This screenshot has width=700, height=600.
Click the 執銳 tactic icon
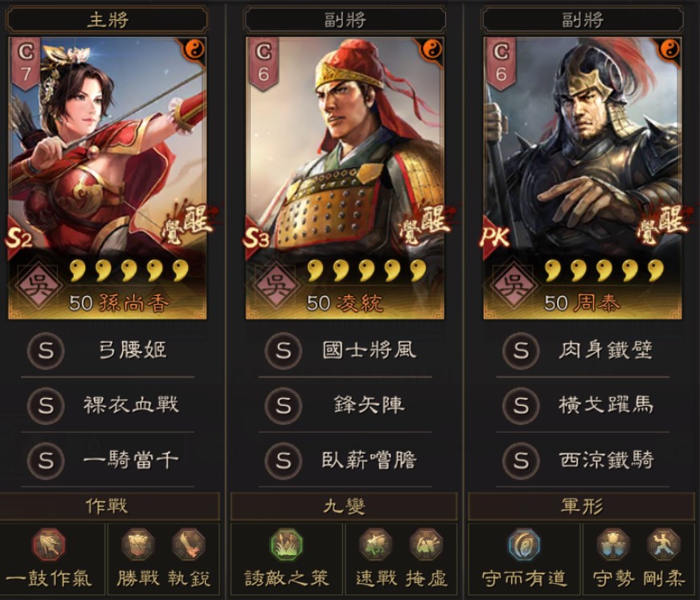tap(188, 545)
